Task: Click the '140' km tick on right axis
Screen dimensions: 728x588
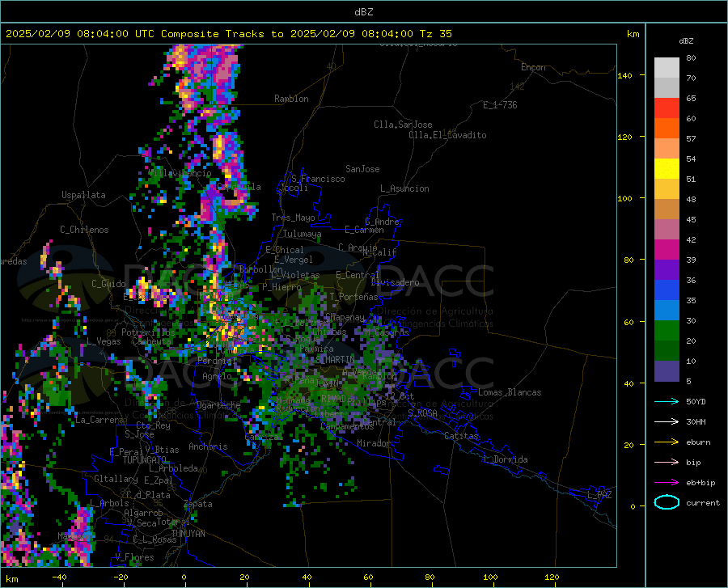Action: click(x=624, y=75)
